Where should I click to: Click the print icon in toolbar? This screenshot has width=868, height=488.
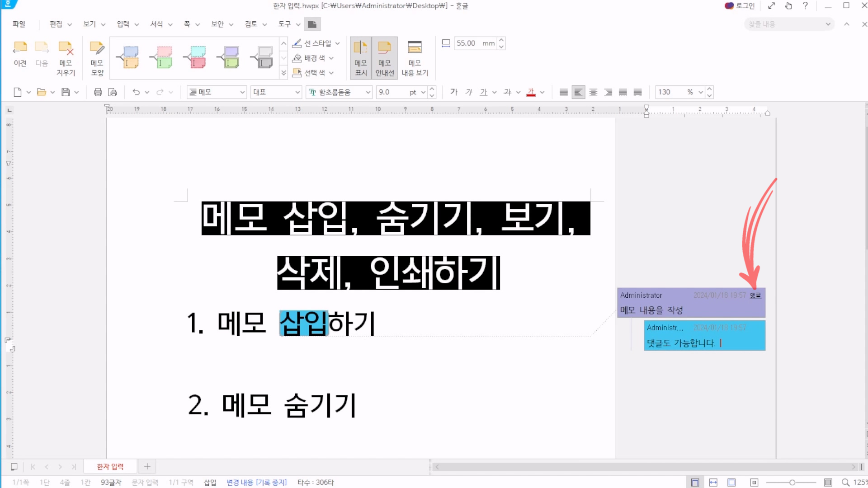[x=98, y=92]
